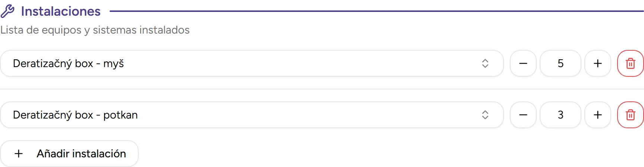Click the up-down chevron of the potkan selector
The height and width of the screenshot is (167, 644).
point(485,115)
